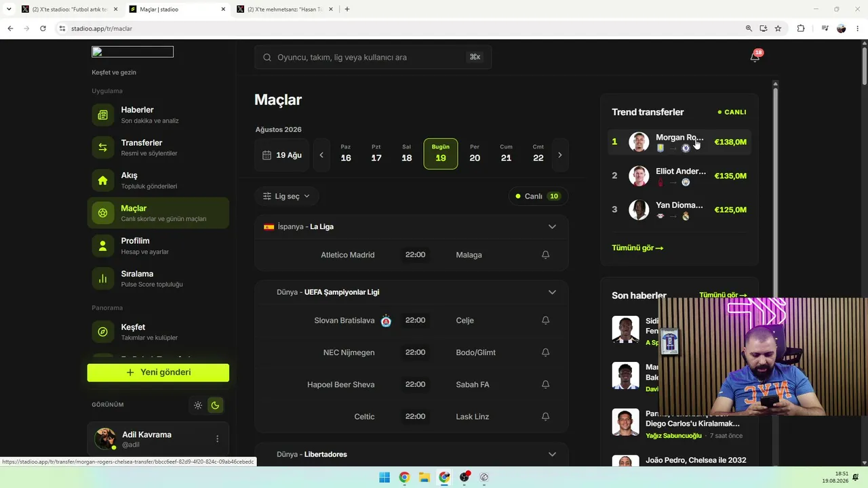Select Sal 18 in date strip

pyautogui.click(x=407, y=154)
